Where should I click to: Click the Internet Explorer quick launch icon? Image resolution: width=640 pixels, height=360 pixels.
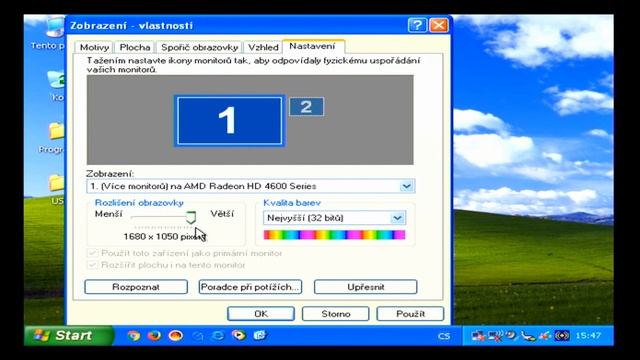(218, 336)
